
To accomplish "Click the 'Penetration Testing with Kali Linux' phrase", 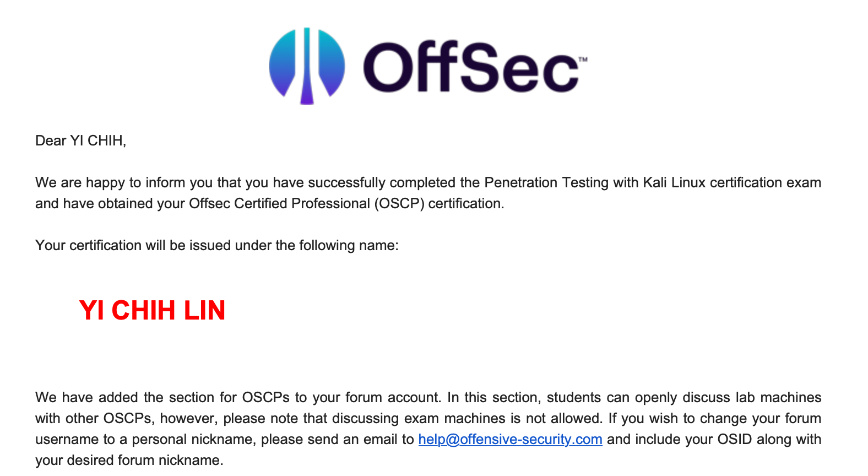I will point(595,182).
